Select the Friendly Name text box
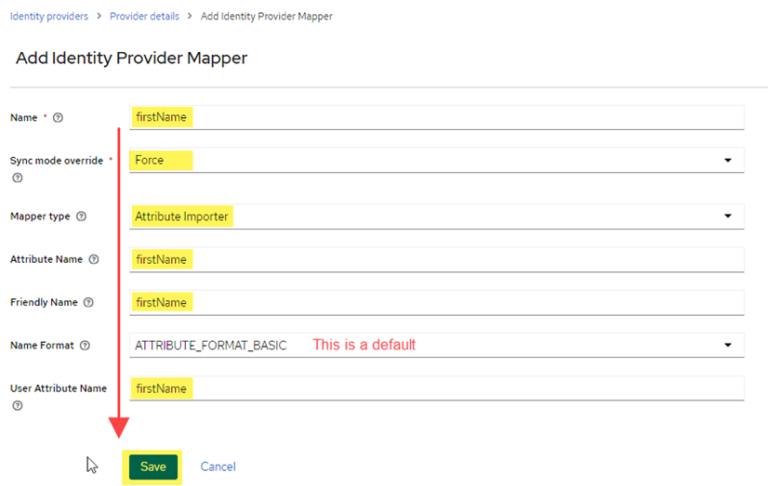Image resolution: width=768 pixels, height=486 pixels. (x=437, y=302)
